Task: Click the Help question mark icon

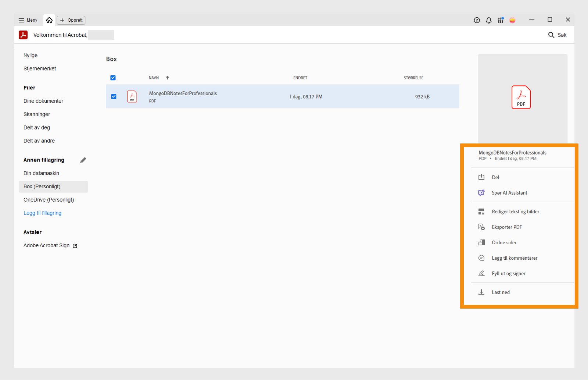Action: tap(477, 20)
